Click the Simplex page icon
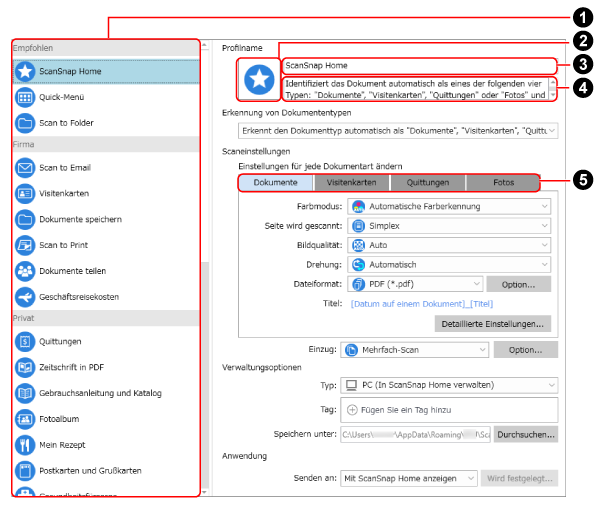 (x=358, y=226)
